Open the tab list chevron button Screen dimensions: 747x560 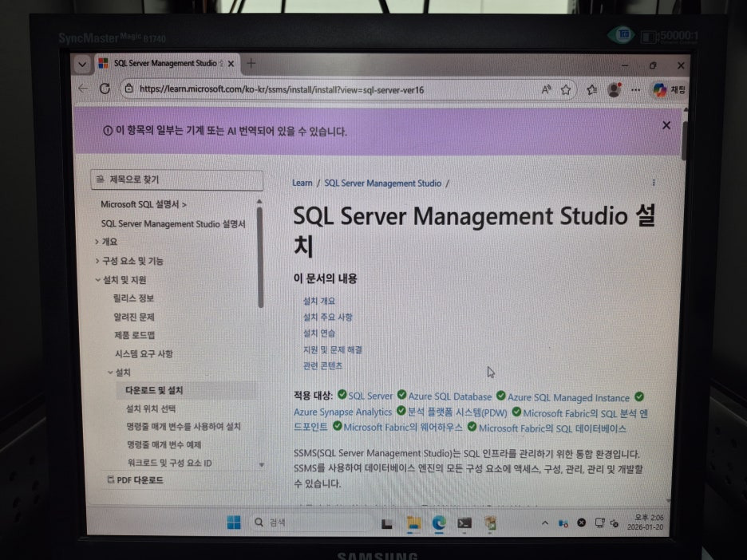click(x=82, y=64)
